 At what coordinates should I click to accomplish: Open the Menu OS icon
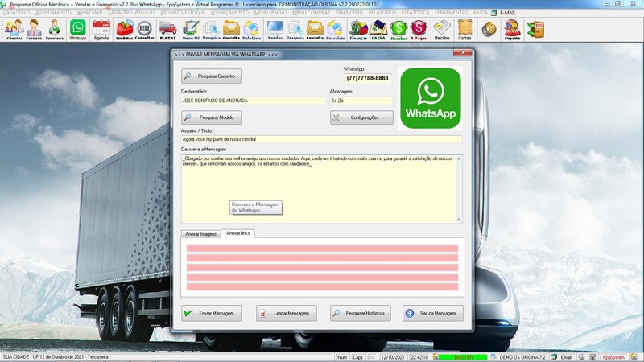coord(191,30)
